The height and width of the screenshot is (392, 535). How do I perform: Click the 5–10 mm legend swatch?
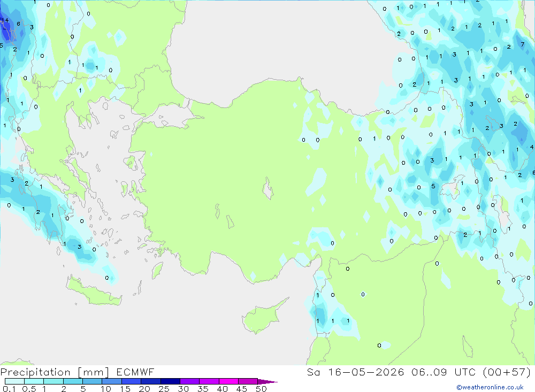pyautogui.click(x=93, y=381)
